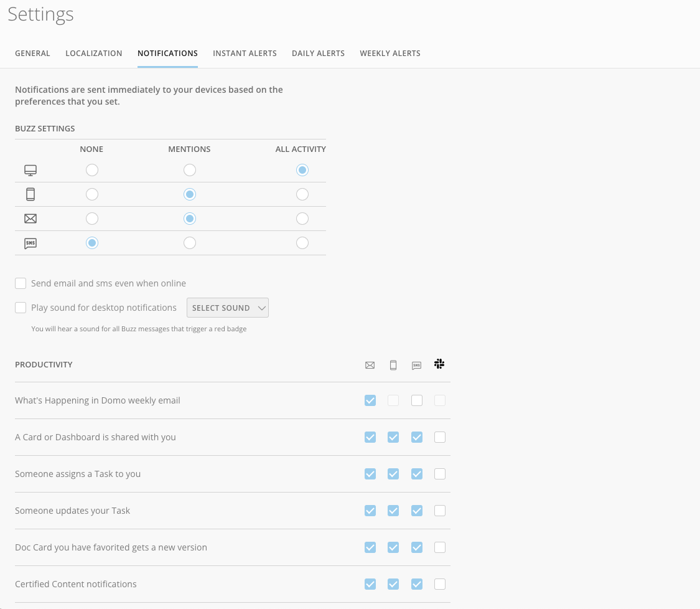The width and height of the screenshot is (700, 609).
Task: Click the Slack icon above the Productivity checkboxes
Action: click(x=439, y=364)
